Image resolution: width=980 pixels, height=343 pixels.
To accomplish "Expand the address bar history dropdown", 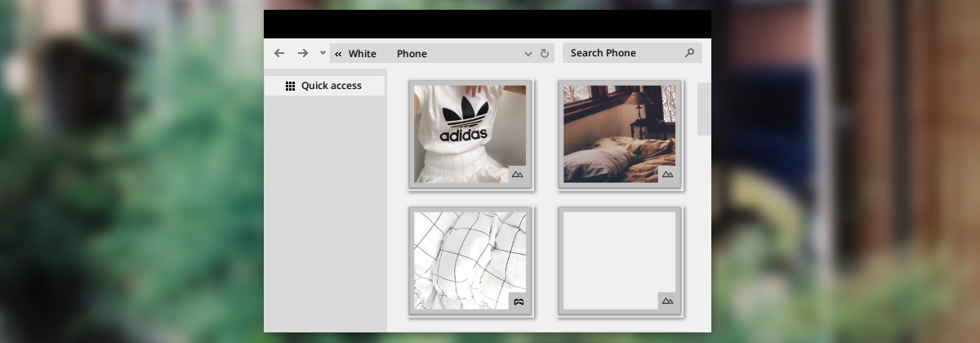I will (x=528, y=54).
